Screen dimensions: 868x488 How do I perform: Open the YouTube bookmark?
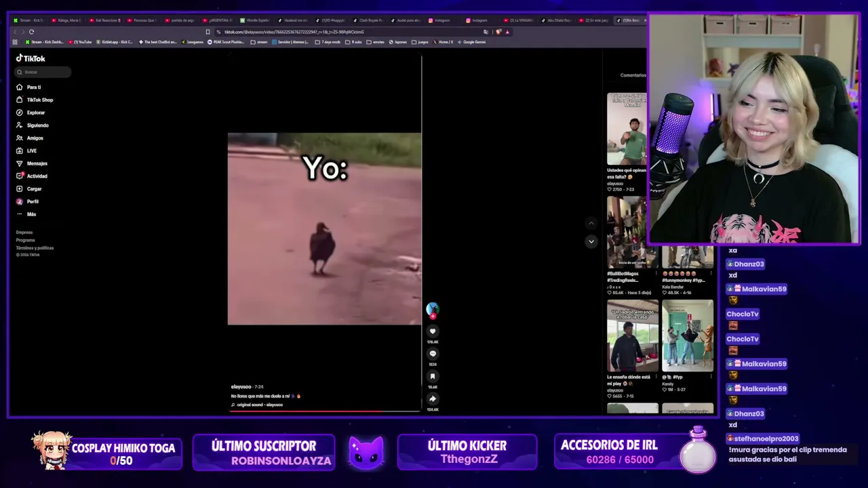(x=80, y=42)
